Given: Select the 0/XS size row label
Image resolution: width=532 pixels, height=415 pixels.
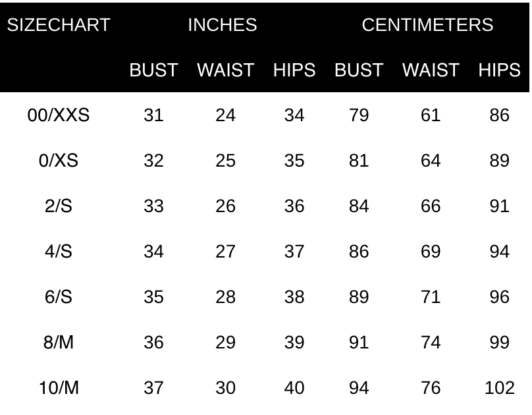Looking at the screenshot, I should pos(59,161).
